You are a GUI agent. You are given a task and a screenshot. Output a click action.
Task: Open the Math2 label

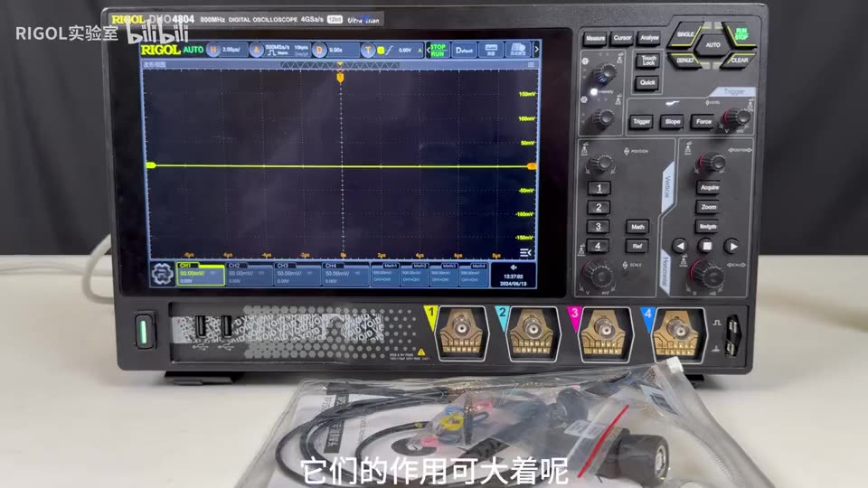pyautogui.click(x=420, y=266)
